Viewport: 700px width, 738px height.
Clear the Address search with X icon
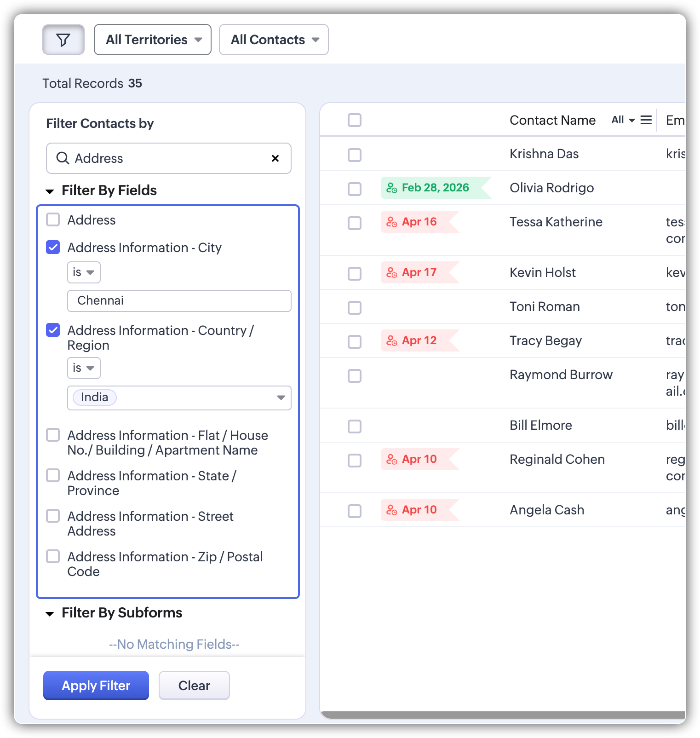tap(275, 158)
